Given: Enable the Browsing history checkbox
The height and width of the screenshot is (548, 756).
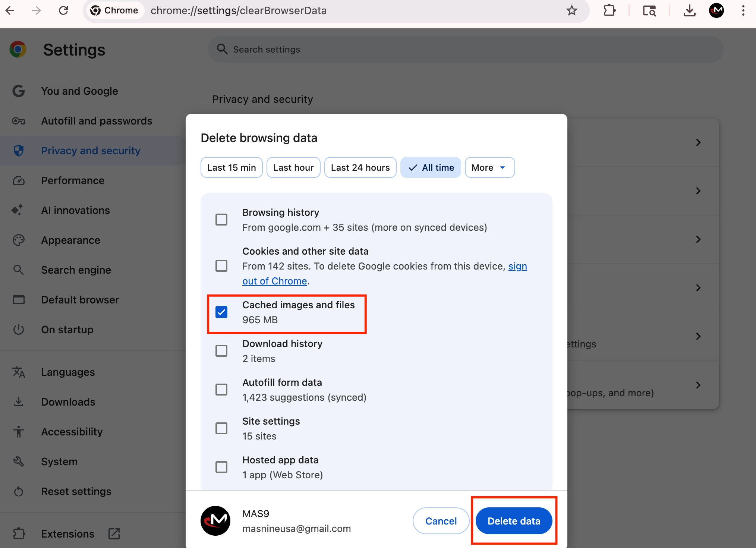Looking at the screenshot, I should pos(221,219).
